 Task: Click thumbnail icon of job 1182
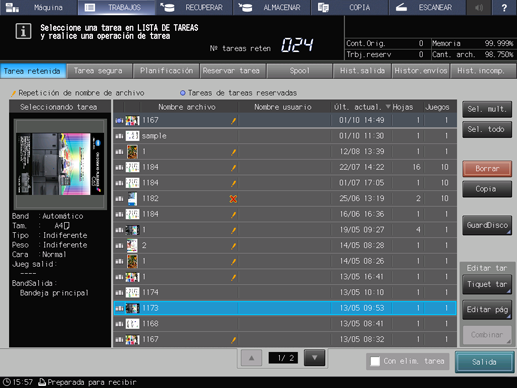(x=132, y=199)
